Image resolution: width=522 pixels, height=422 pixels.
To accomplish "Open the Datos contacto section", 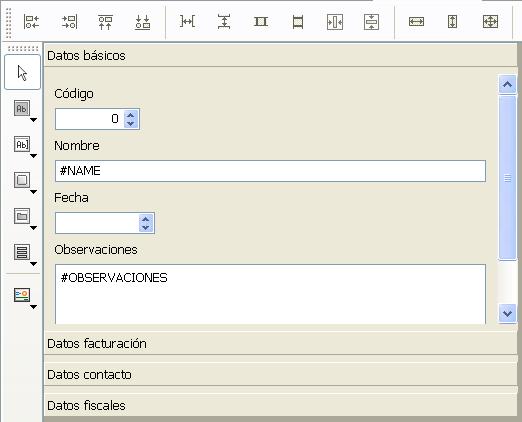I will click(280, 374).
